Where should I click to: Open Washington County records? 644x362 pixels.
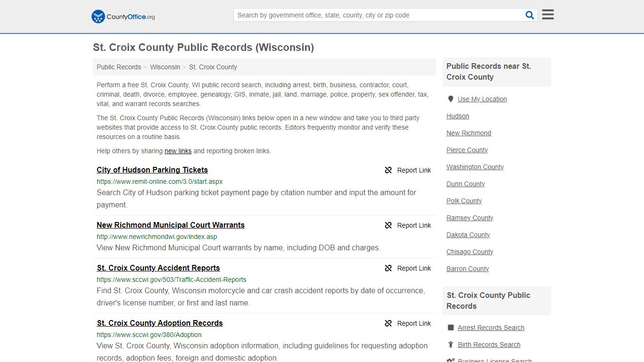475,167
